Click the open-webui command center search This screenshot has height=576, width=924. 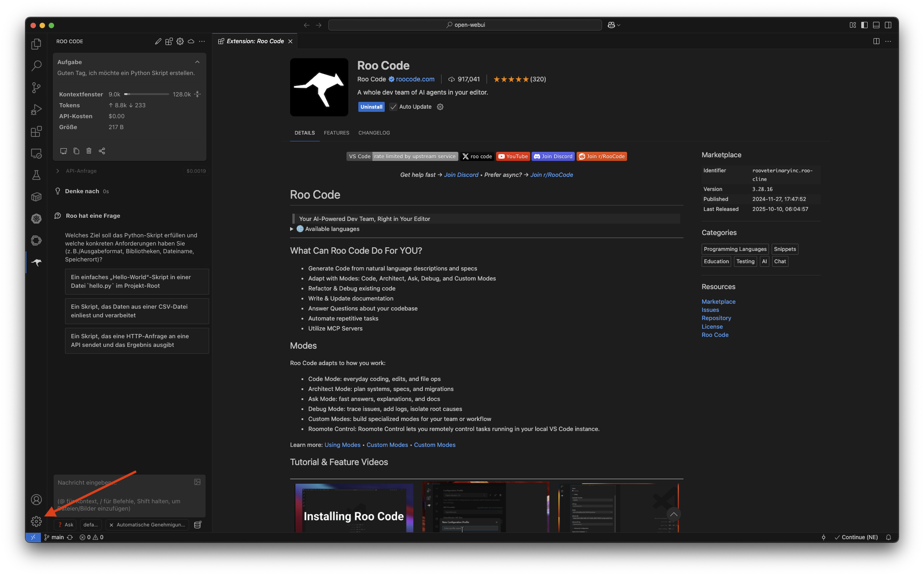(465, 25)
